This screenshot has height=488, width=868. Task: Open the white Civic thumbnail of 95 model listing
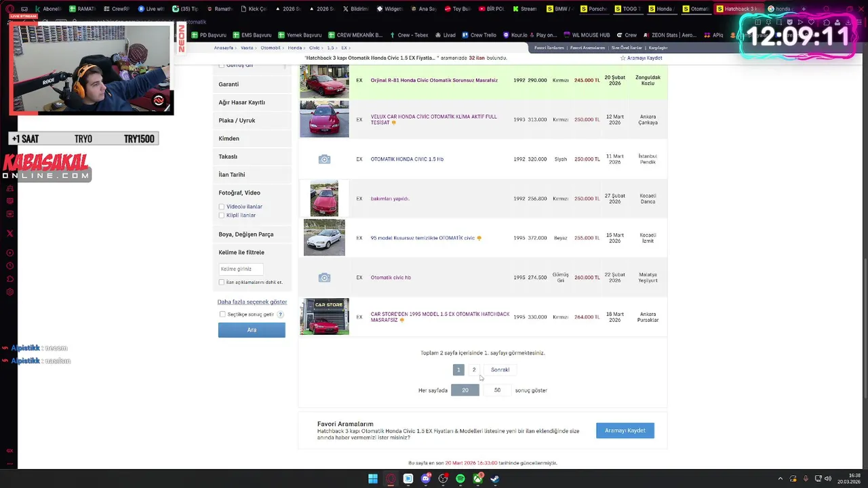click(x=324, y=238)
